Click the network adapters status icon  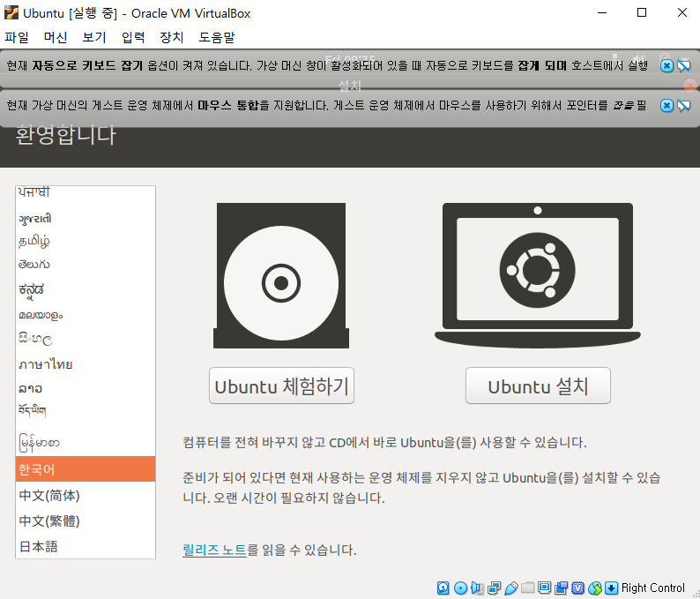(x=495, y=588)
